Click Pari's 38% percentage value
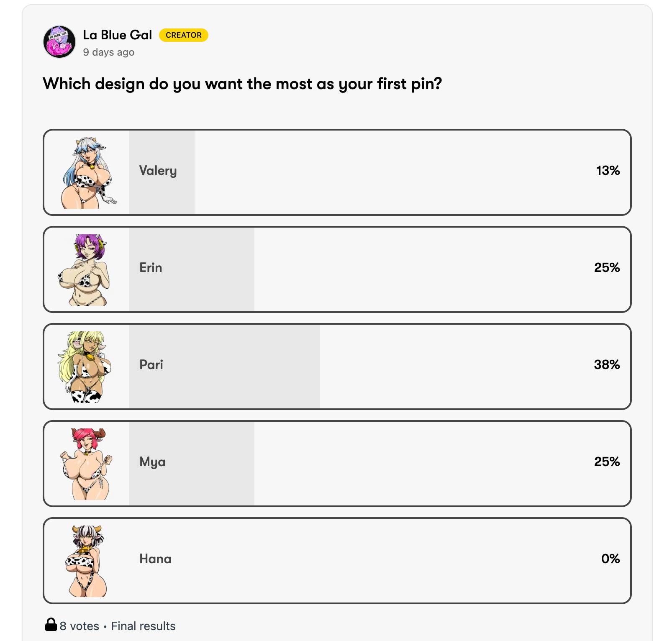This screenshot has height=641, width=672. pos(606,365)
